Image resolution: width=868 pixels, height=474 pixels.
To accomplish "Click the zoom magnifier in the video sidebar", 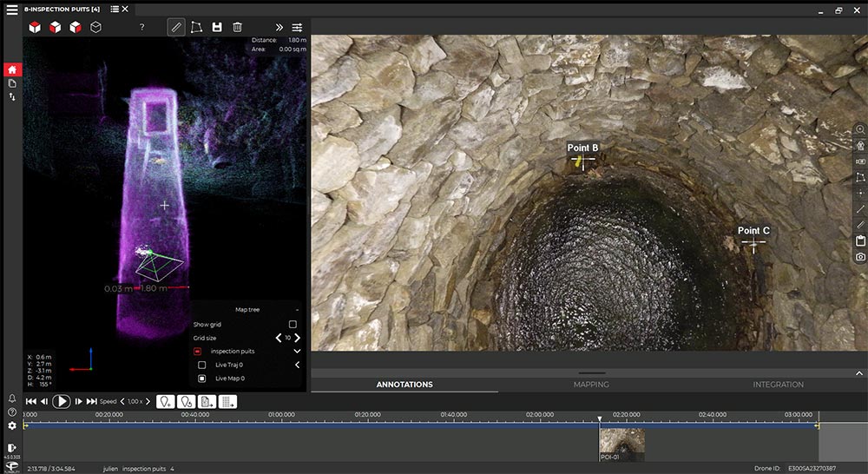I will (x=860, y=129).
